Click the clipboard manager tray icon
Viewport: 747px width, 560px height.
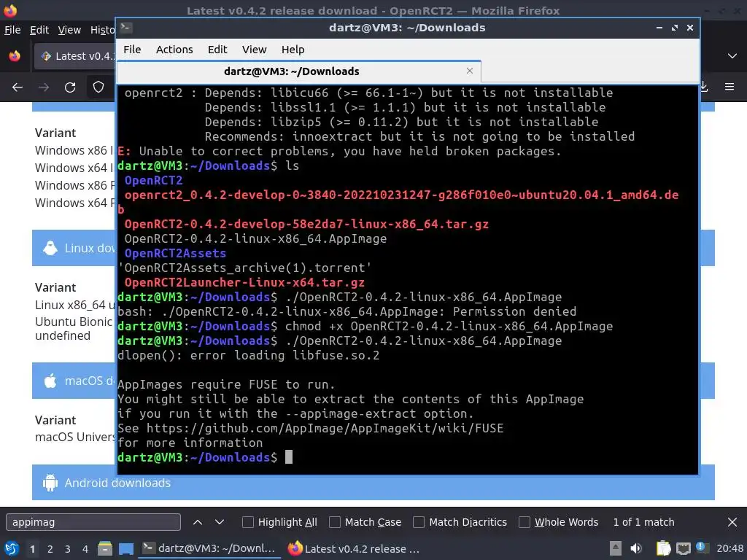pyautogui.click(x=663, y=548)
